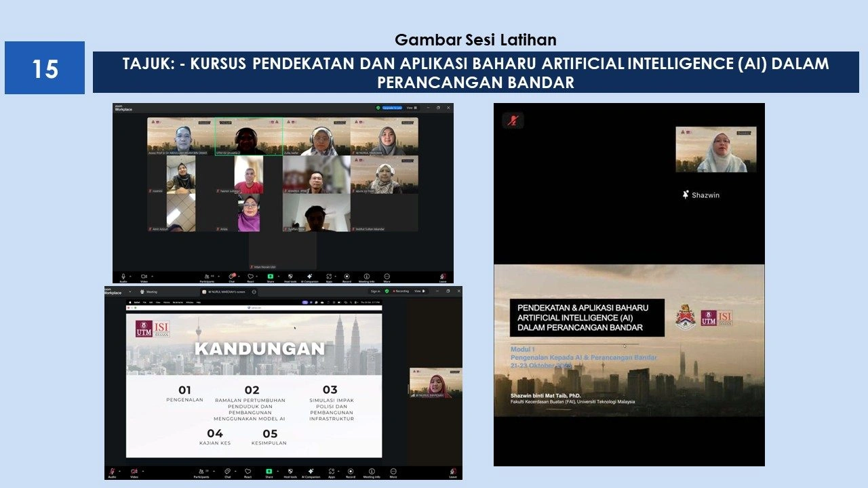Open Participants panel in the gallery-view Zoom window
Viewport: 868px width, 488px height.
[x=206, y=277]
